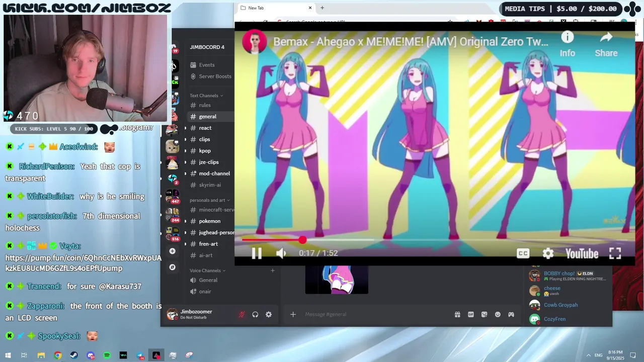Open Discord user settings with the gear
This screenshot has height=362, width=644.
click(269, 314)
